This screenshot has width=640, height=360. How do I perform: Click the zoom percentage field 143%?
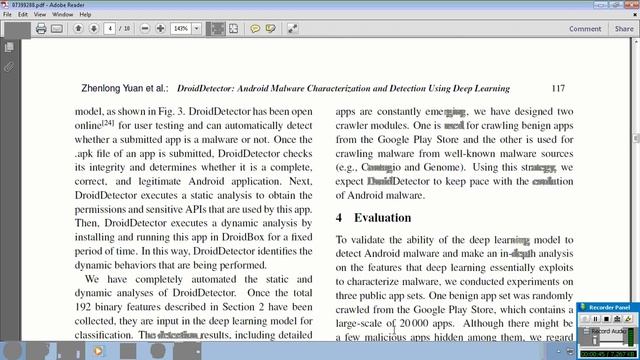pos(180,29)
